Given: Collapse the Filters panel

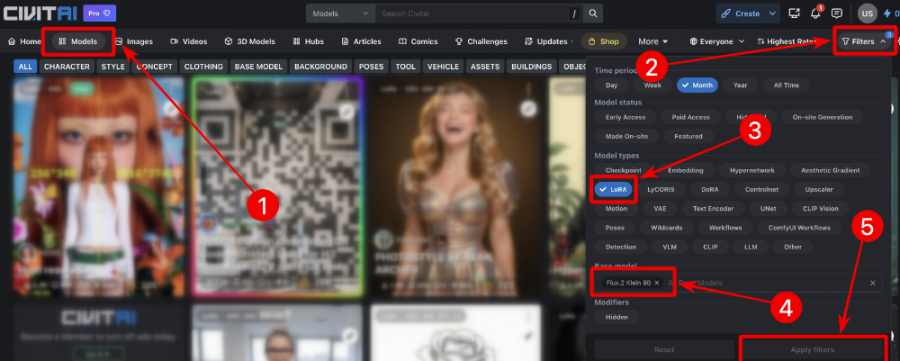Looking at the screenshot, I should coord(863,41).
